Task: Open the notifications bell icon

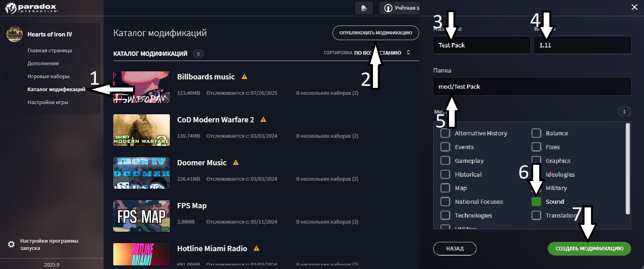Action: coord(364,8)
